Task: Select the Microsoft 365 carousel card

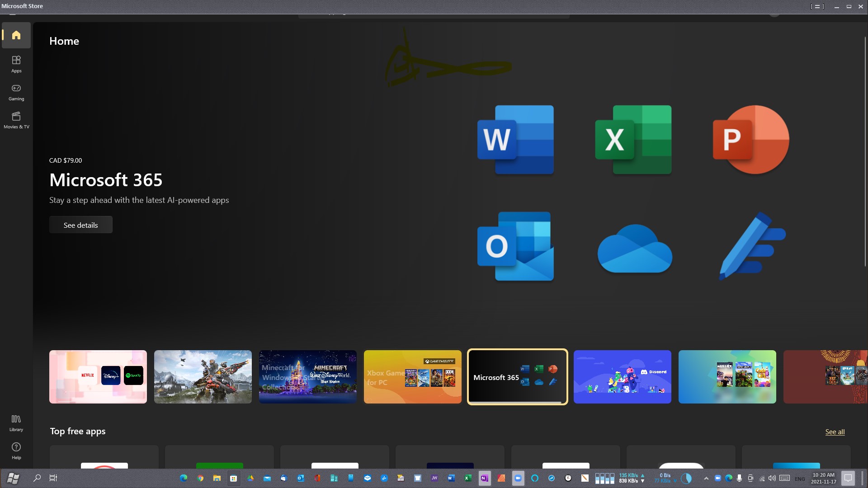Action: coord(518,377)
